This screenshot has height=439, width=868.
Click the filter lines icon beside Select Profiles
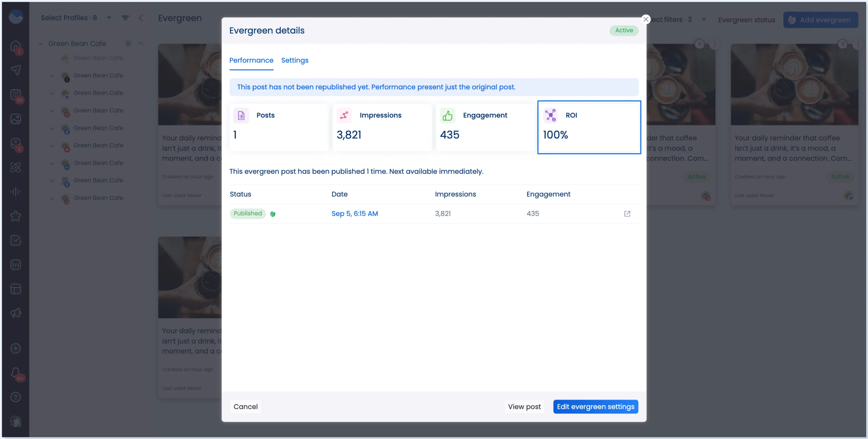[125, 18]
